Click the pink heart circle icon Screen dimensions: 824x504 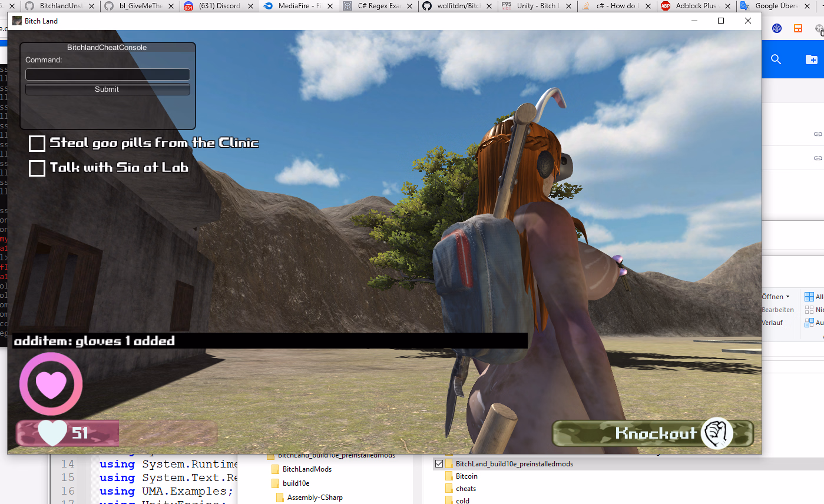51,384
